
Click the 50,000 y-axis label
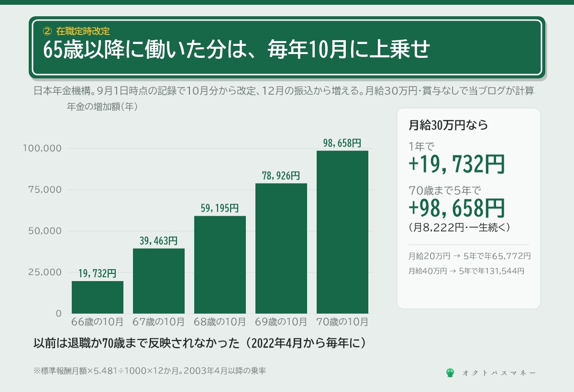pyautogui.click(x=46, y=231)
